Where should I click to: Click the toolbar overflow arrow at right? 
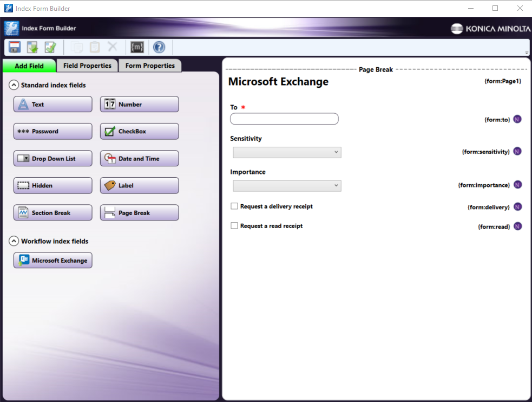point(527,53)
